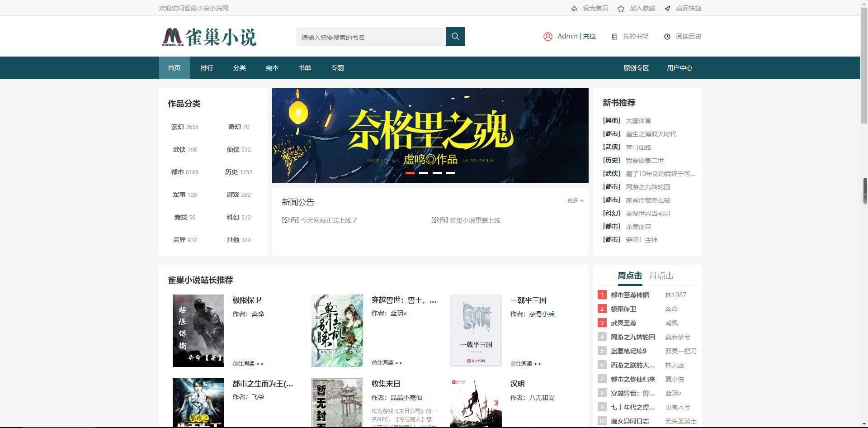Open 阅读历史 link
This screenshot has height=428, width=868.
(689, 36)
